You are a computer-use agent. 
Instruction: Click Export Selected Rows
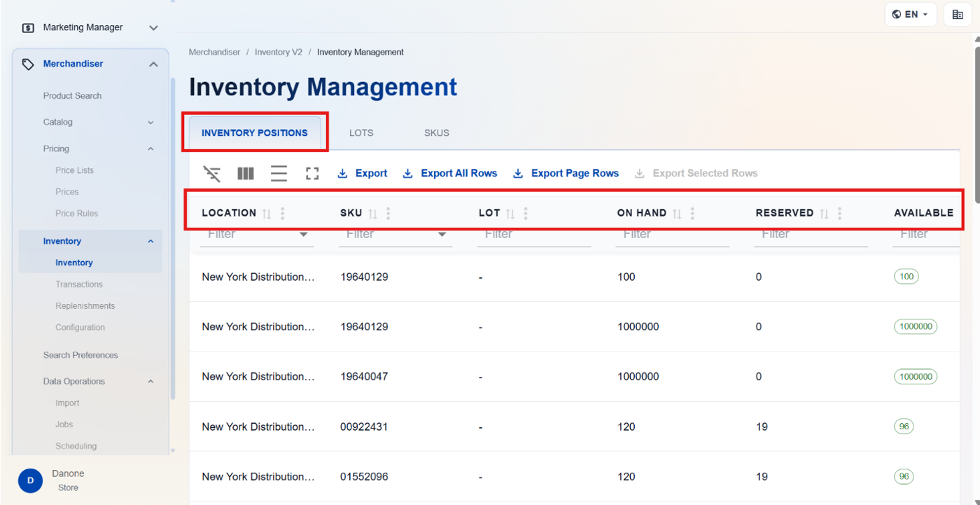(x=696, y=174)
